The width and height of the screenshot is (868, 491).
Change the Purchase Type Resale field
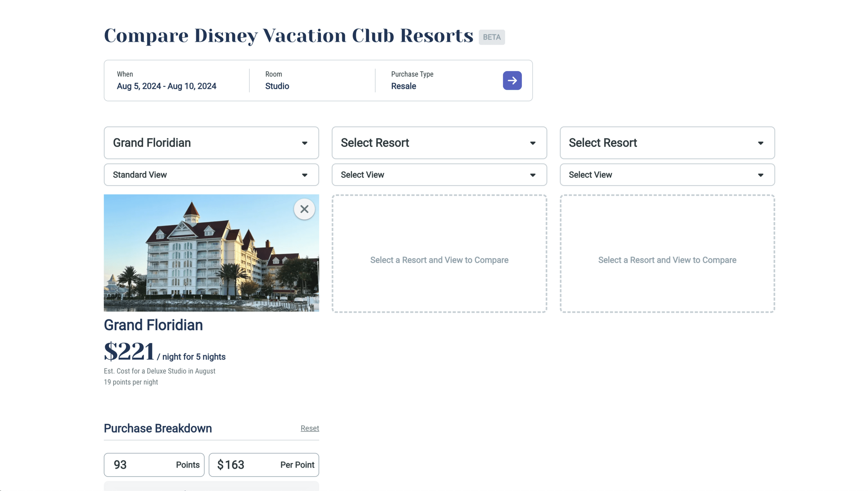point(404,86)
